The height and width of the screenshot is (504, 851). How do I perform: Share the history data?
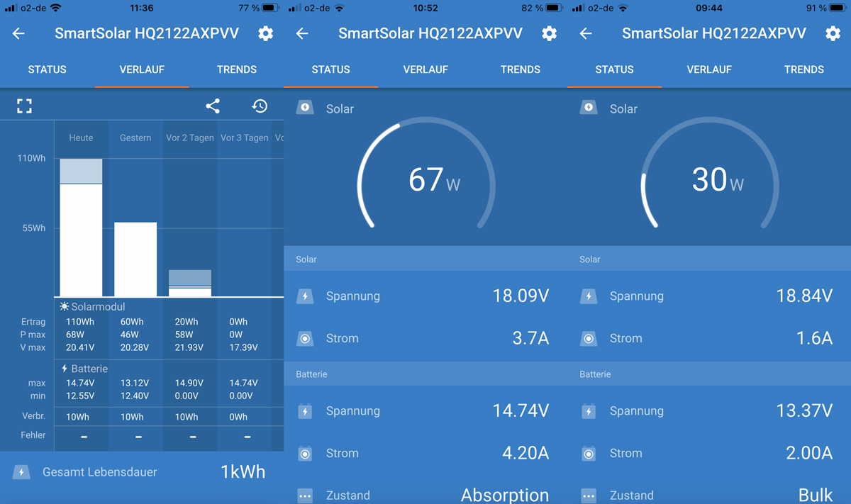(x=213, y=106)
